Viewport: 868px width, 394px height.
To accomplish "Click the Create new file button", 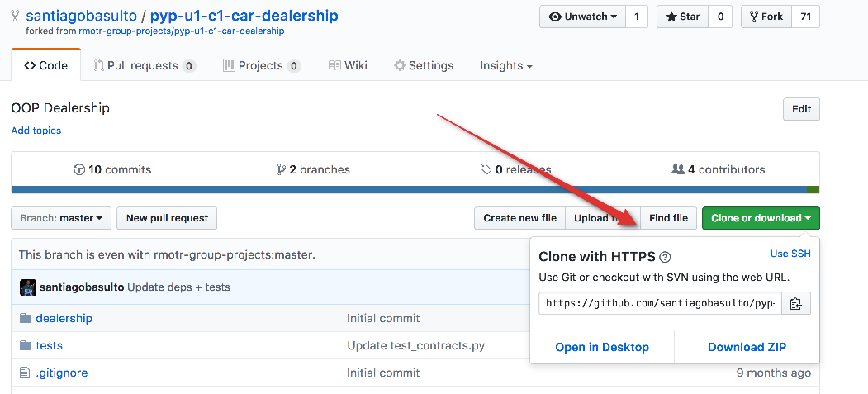I will pyautogui.click(x=519, y=218).
